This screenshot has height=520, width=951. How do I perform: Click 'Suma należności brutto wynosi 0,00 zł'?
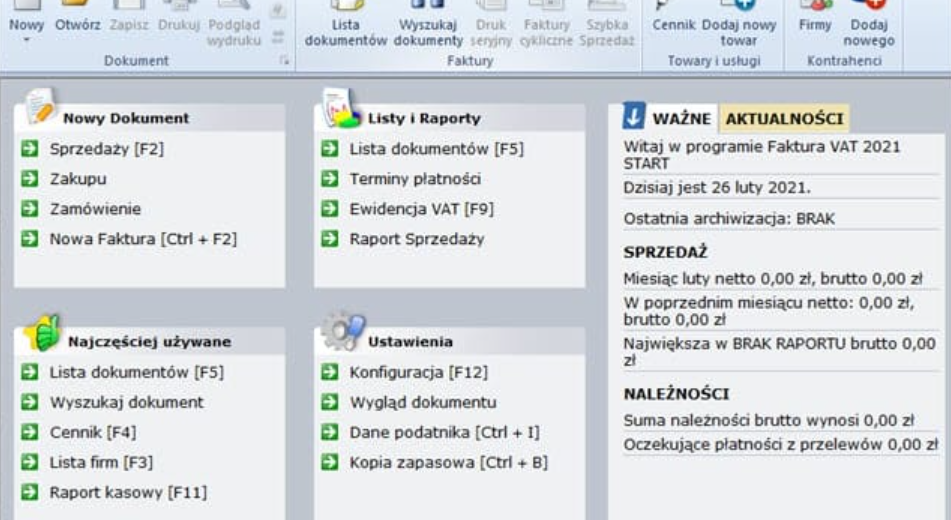pyautogui.click(x=768, y=420)
